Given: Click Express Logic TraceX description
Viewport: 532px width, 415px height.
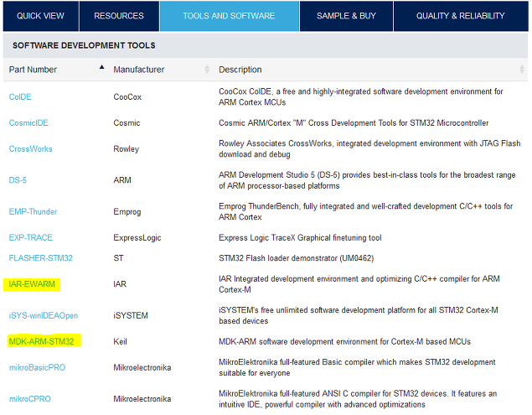Looking at the screenshot, I should (300, 238).
